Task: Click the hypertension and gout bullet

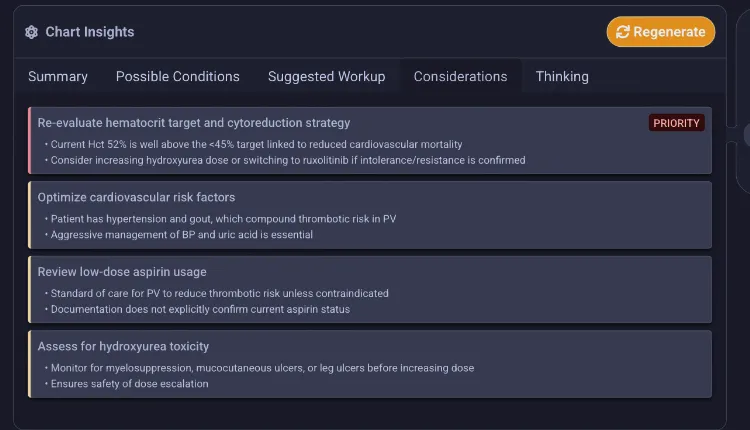Action: 221,219
